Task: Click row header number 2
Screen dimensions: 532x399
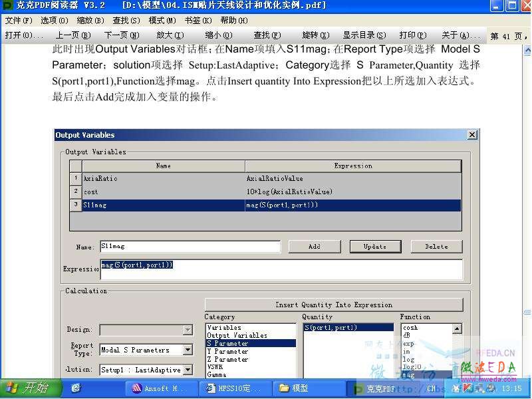Action: click(x=76, y=192)
